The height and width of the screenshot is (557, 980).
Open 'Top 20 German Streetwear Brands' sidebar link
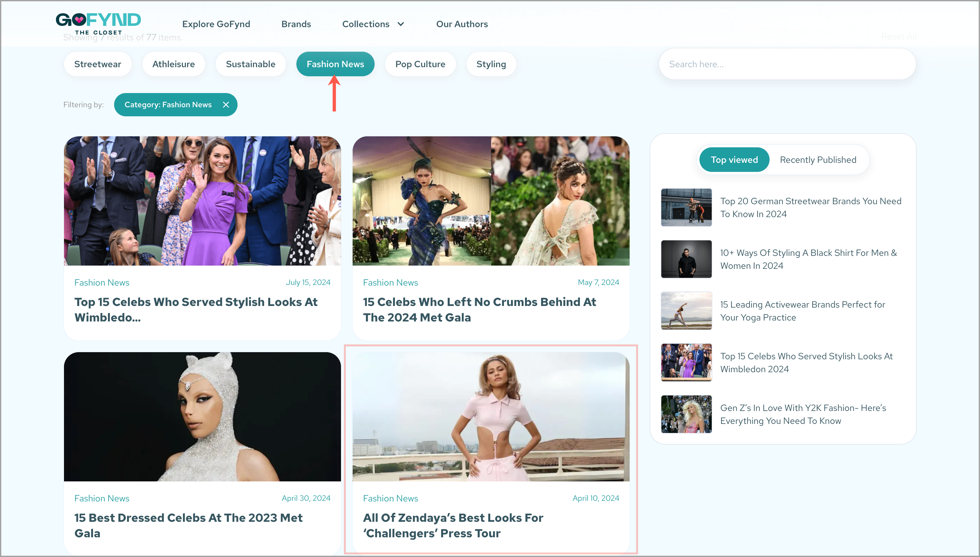(811, 207)
